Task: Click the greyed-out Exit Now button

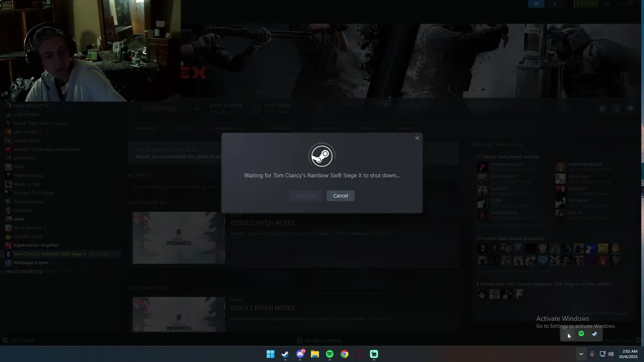Action: pyautogui.click(x=305, y=196)
